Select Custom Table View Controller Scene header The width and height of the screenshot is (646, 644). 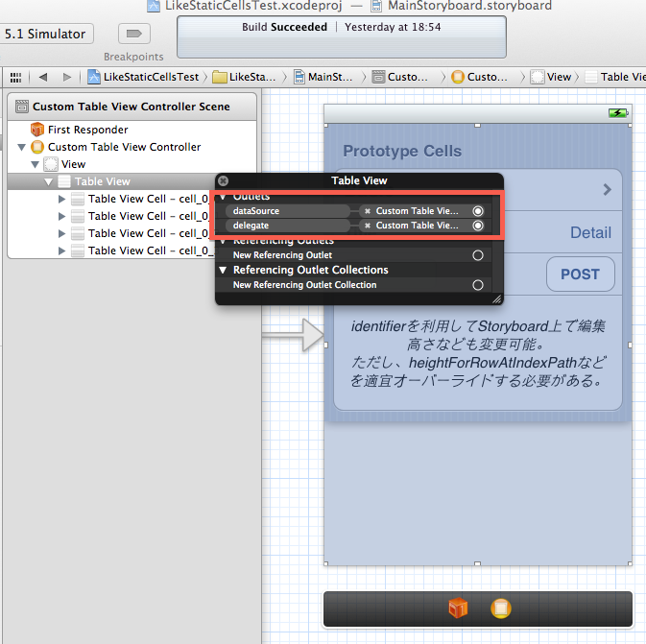click(132, 107)
